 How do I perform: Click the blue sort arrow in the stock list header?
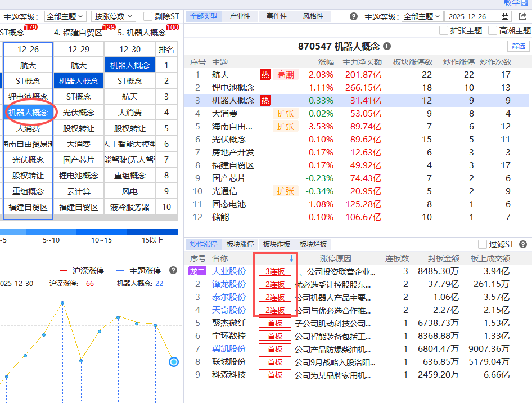291,258
